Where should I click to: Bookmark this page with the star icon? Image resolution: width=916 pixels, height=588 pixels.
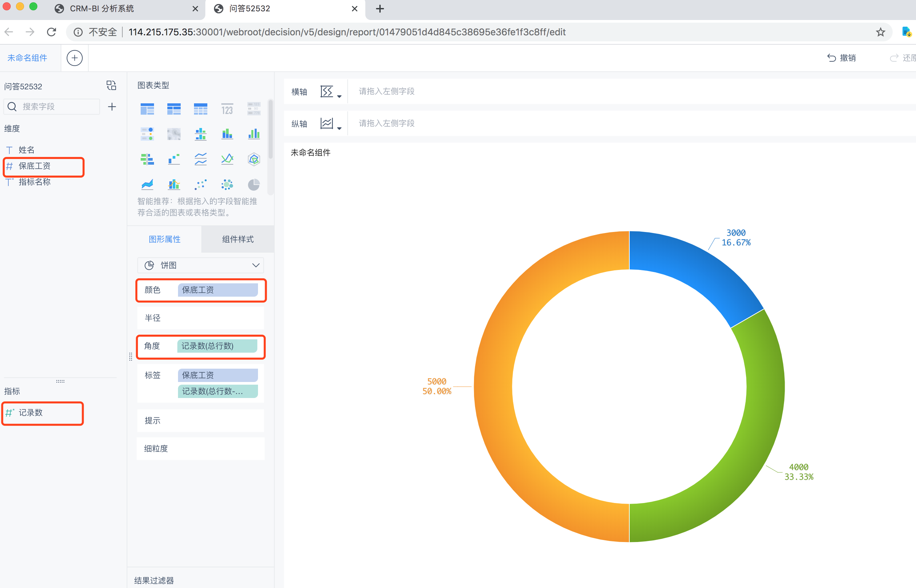880,32
